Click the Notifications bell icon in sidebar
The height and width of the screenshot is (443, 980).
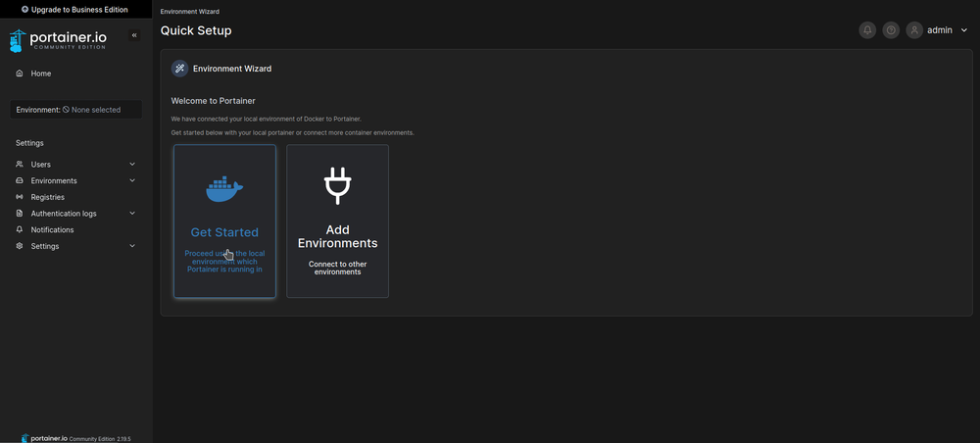[x=20, y=229]
